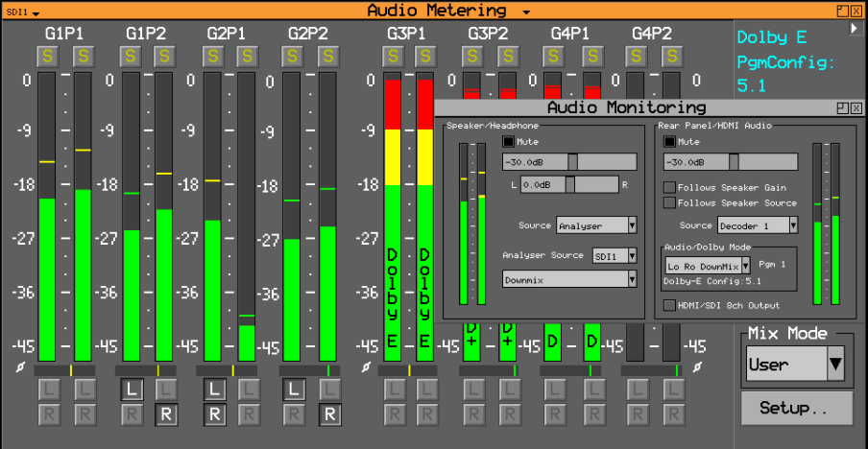Enable Follows Speaker Gain checkbox
Viewport: 868px width, 449px height.
pos(669,187)
